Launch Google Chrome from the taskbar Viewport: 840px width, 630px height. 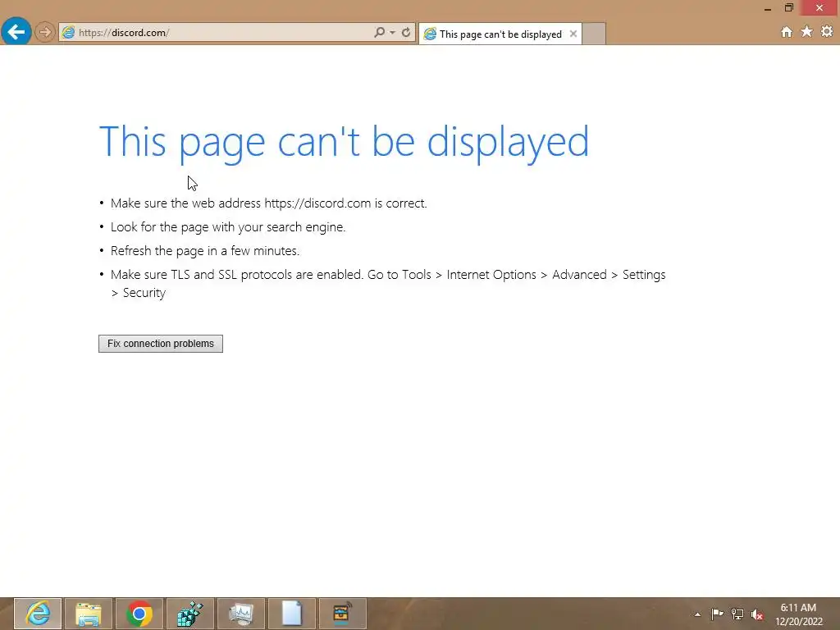139,614
